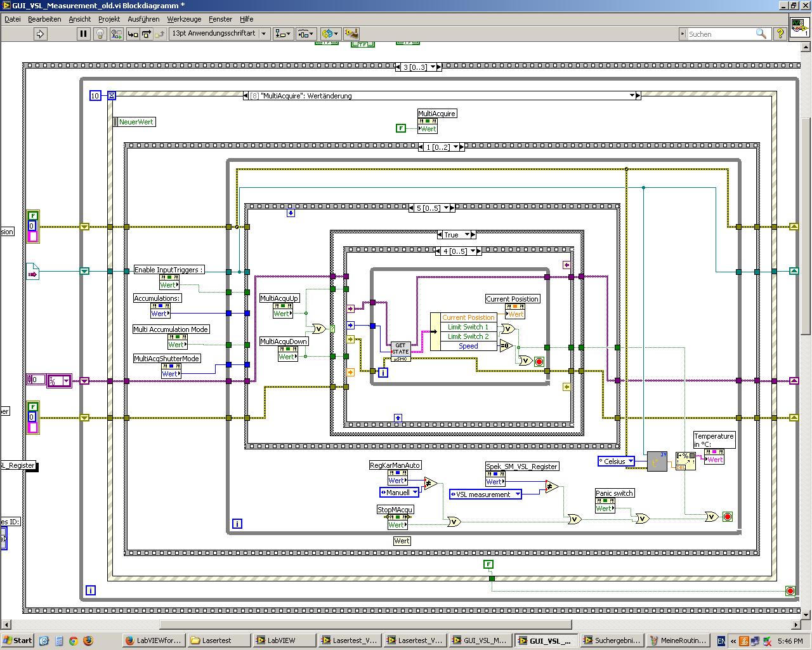This screenshot has height=650, width=812.
Task: Click the Run arrow button in the toolbar
Action: click(x=40, y=34)
